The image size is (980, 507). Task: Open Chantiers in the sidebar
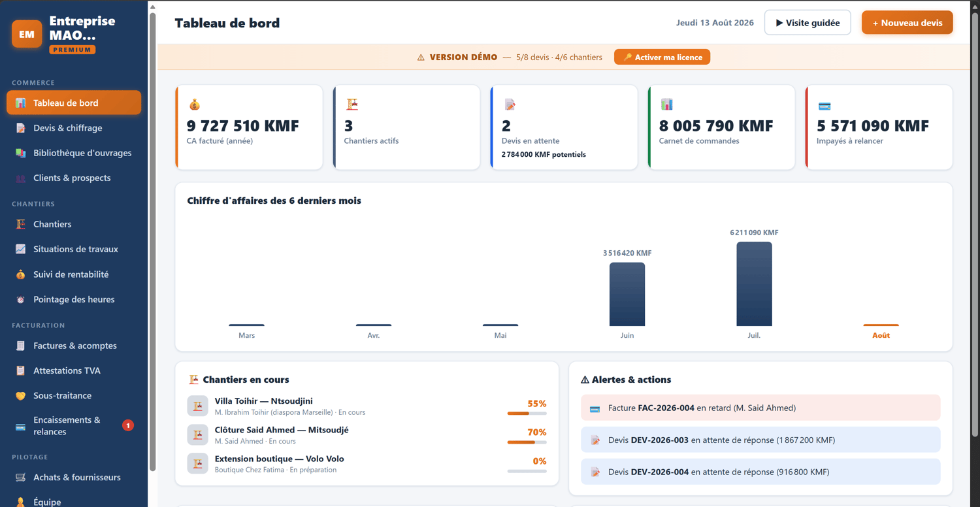(74, 224)
